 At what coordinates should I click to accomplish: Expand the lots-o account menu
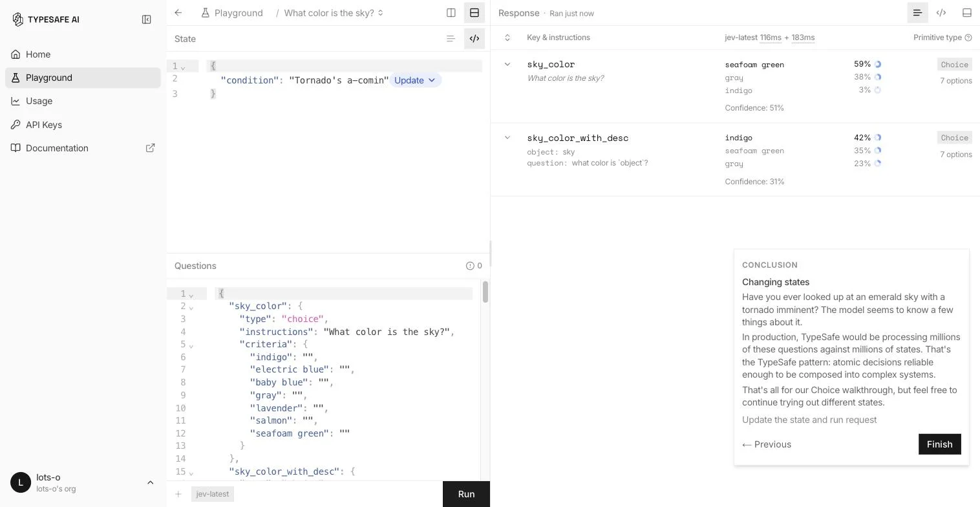click(x=151, y=482)
